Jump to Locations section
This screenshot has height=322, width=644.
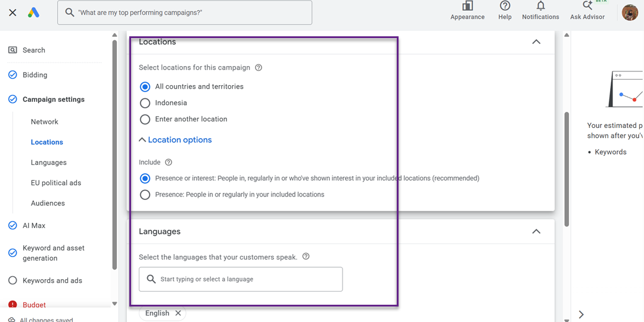click(x=47, y=142)
